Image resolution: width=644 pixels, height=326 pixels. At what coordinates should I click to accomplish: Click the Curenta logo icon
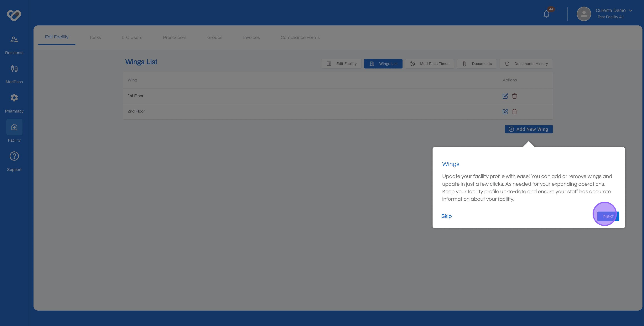click(14, 15)
